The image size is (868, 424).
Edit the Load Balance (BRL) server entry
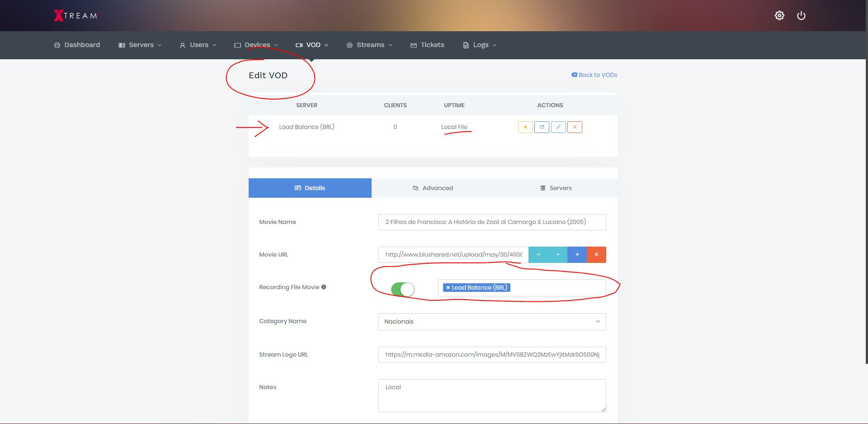pos(558,127)
